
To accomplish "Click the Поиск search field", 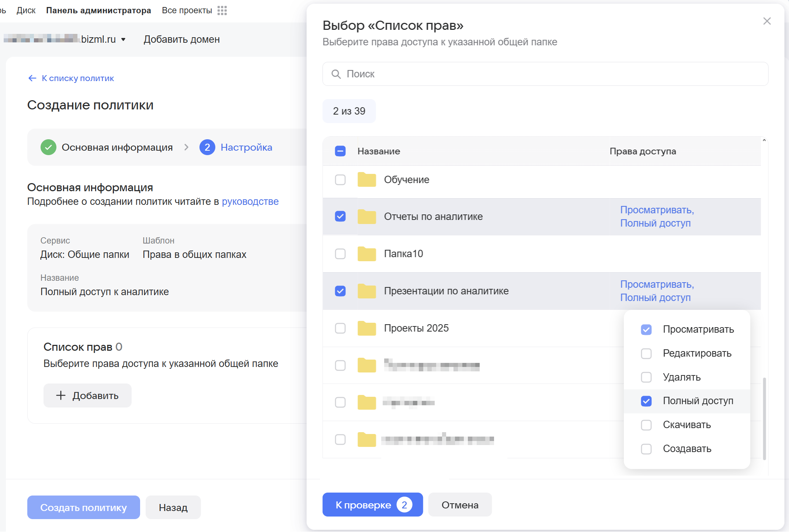I will (546, 74).
